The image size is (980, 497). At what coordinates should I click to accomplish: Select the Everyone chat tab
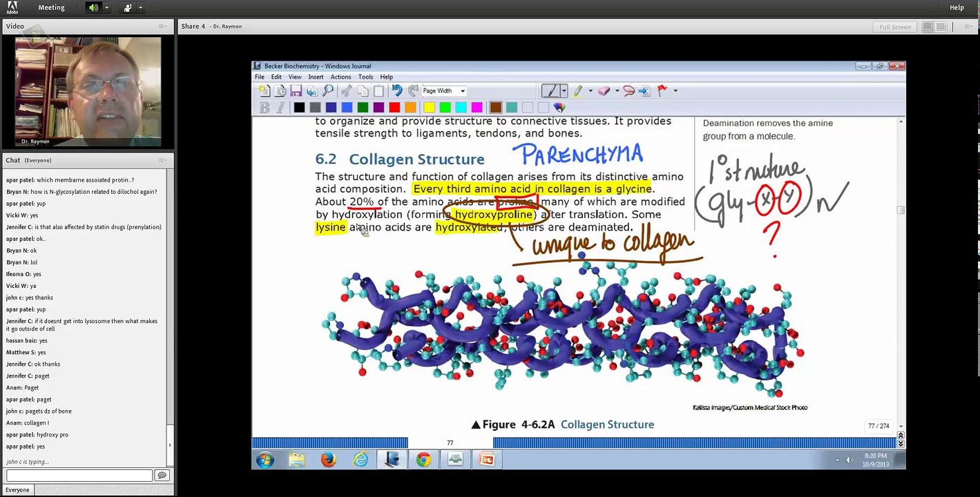point(17,490)
